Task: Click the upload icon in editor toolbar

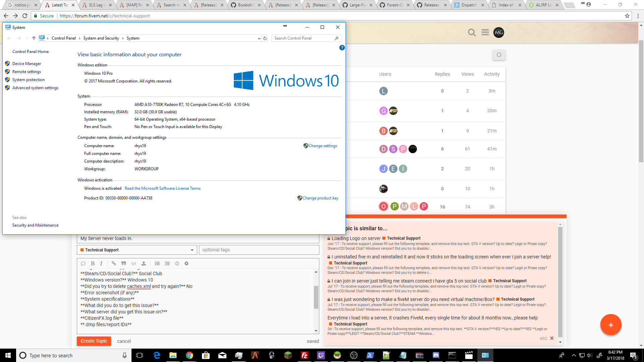Action: tap(144, 263)
